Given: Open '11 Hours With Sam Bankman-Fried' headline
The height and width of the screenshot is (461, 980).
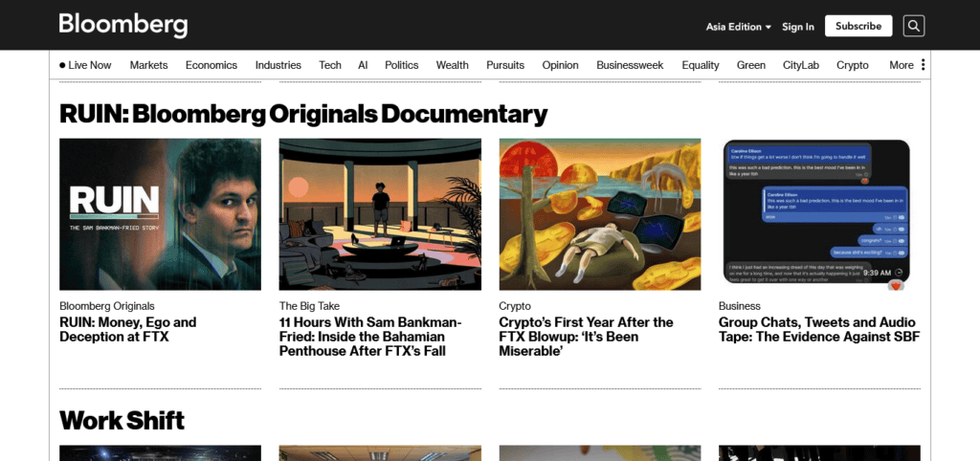Looking at the screenshot, I should (371, 337).
